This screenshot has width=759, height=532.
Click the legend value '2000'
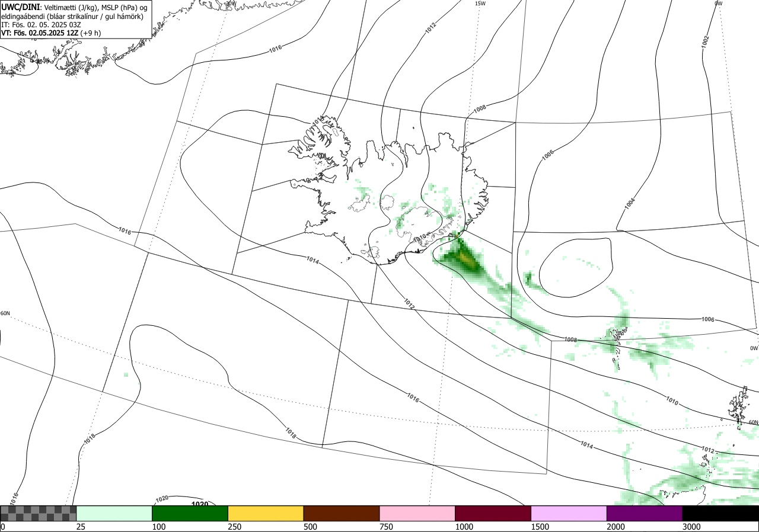click(x=616, y=527)
